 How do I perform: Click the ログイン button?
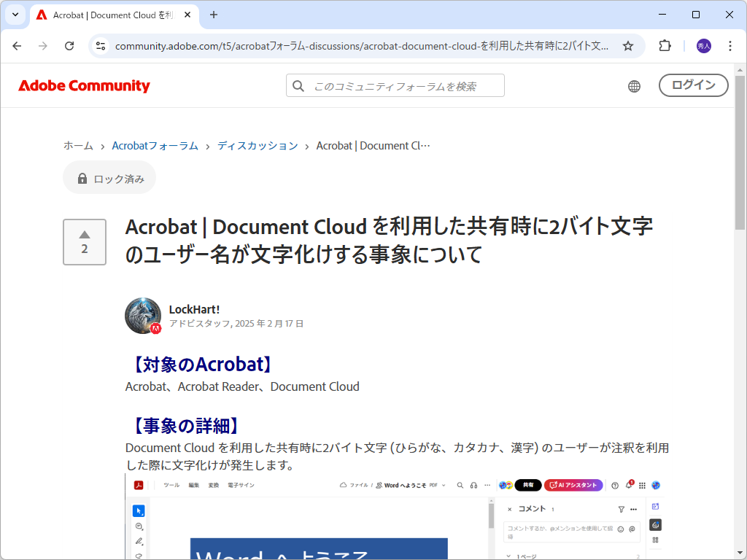[693, 85]
